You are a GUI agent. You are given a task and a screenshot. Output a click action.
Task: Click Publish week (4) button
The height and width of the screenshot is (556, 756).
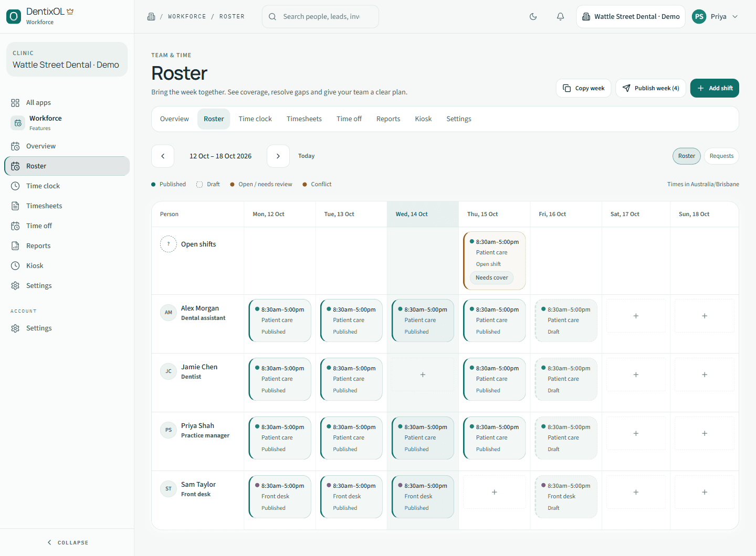(x=651, y=88)
